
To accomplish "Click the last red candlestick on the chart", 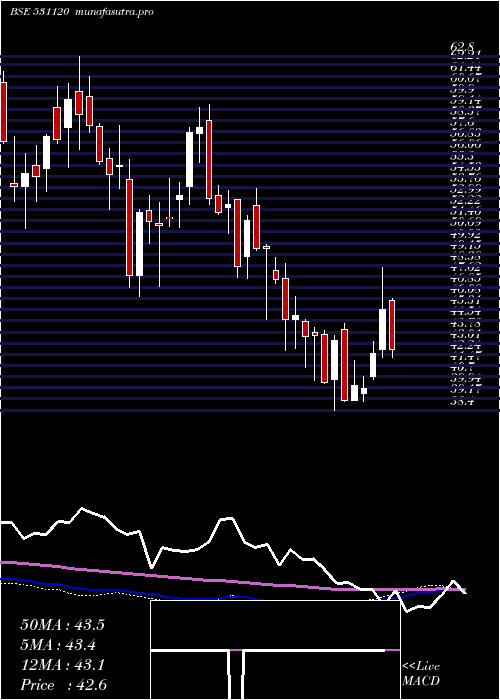I will tap(392, 325).
